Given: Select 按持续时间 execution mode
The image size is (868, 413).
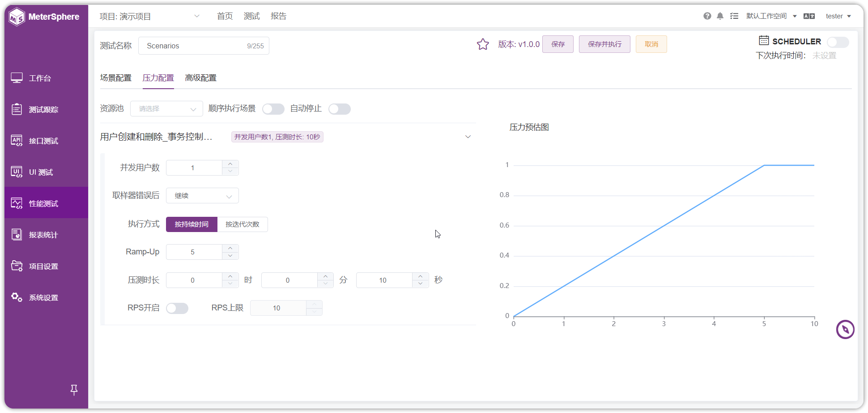Looking at the screenshot, I should (x=191, y=224).
